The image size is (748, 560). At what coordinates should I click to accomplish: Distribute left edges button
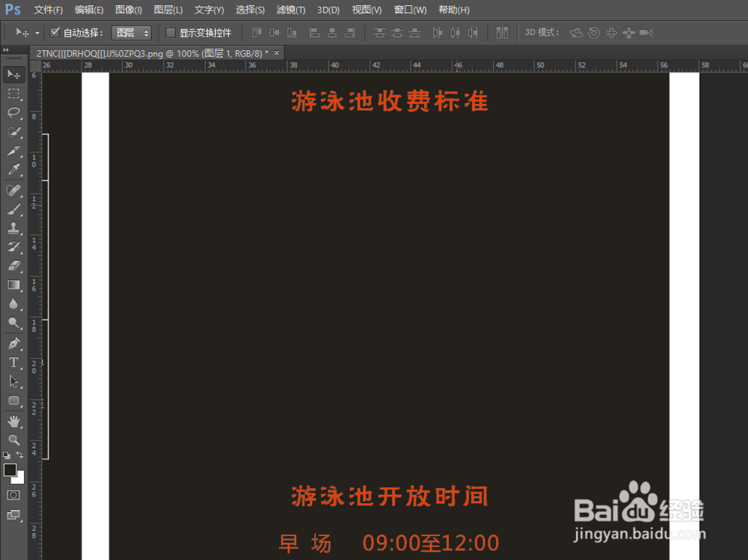438,32
